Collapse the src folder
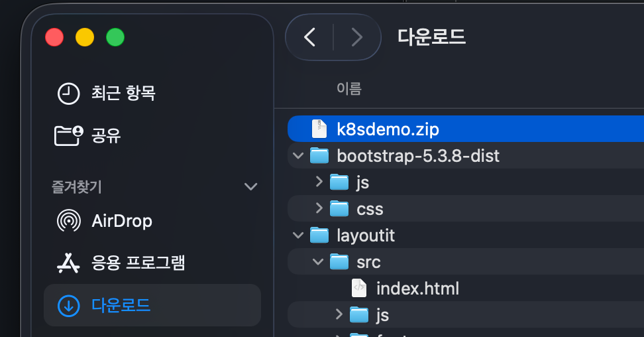 pos(318,262)
